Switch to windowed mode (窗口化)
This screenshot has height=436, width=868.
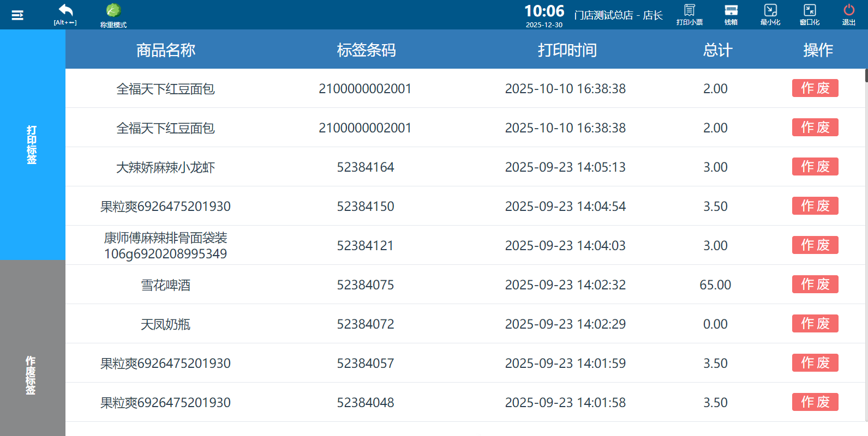tap(810, 14)
